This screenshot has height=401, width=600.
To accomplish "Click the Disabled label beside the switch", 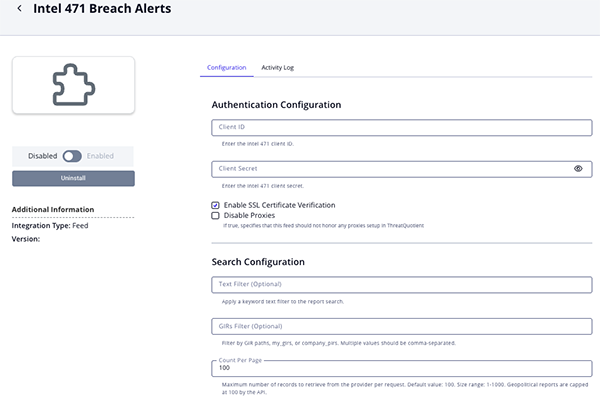I will [42, 156].
